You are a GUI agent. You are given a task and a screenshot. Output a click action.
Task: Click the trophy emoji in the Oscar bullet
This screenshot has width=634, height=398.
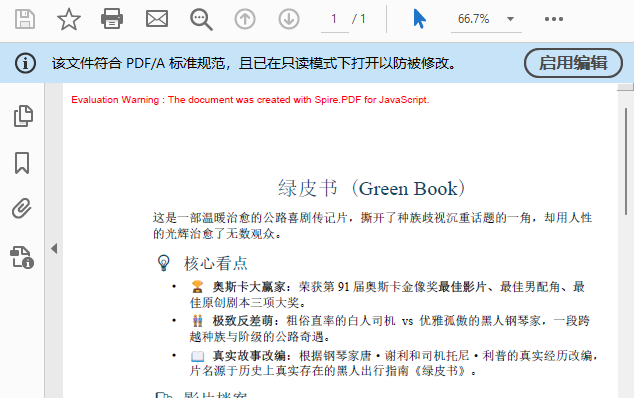[x=197, y=287]
